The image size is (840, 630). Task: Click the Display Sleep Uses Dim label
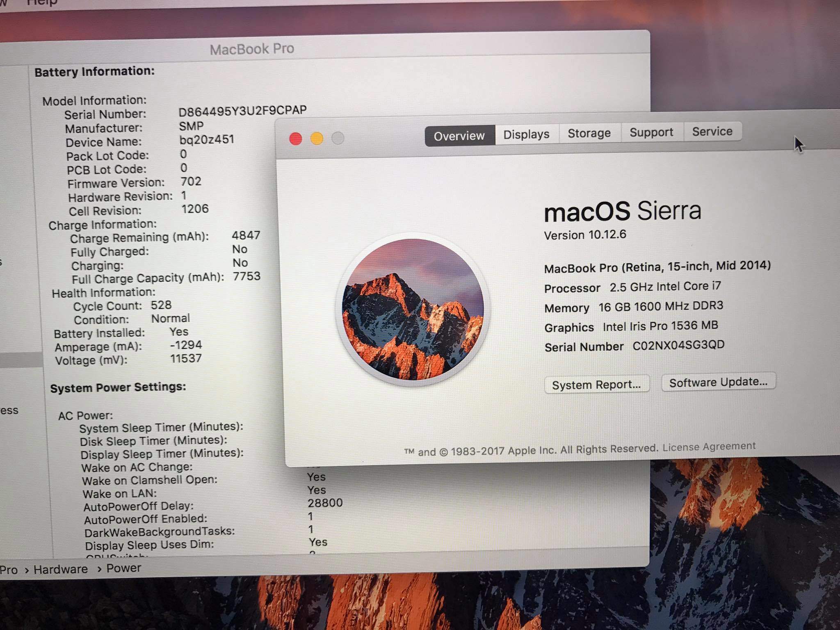pos(149,545)
